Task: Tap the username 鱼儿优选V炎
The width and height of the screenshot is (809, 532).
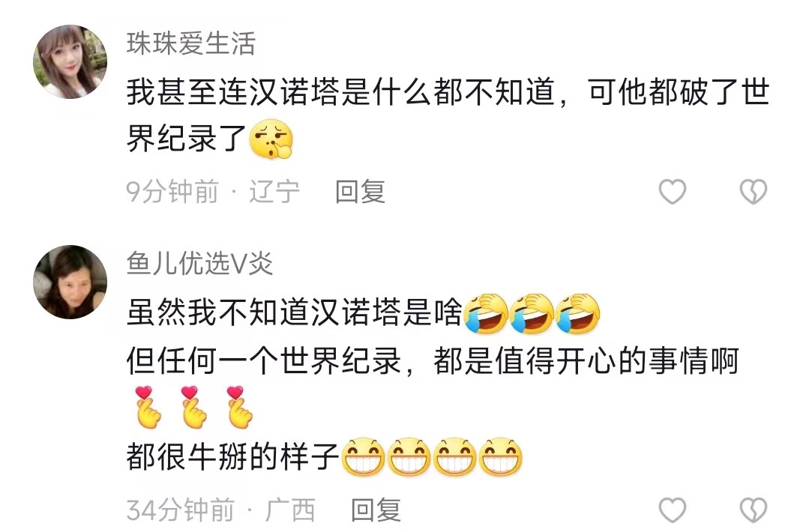Action: pyautogui.click(x=199, y=264)
